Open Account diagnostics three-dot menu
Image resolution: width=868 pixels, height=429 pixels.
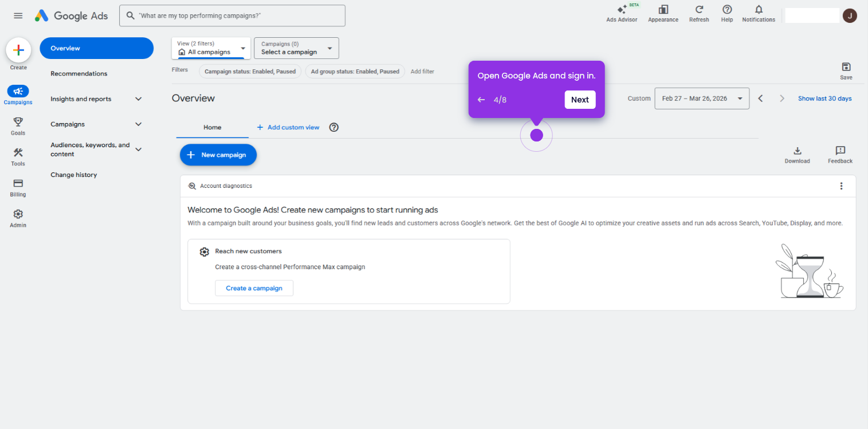coord(841,186)
